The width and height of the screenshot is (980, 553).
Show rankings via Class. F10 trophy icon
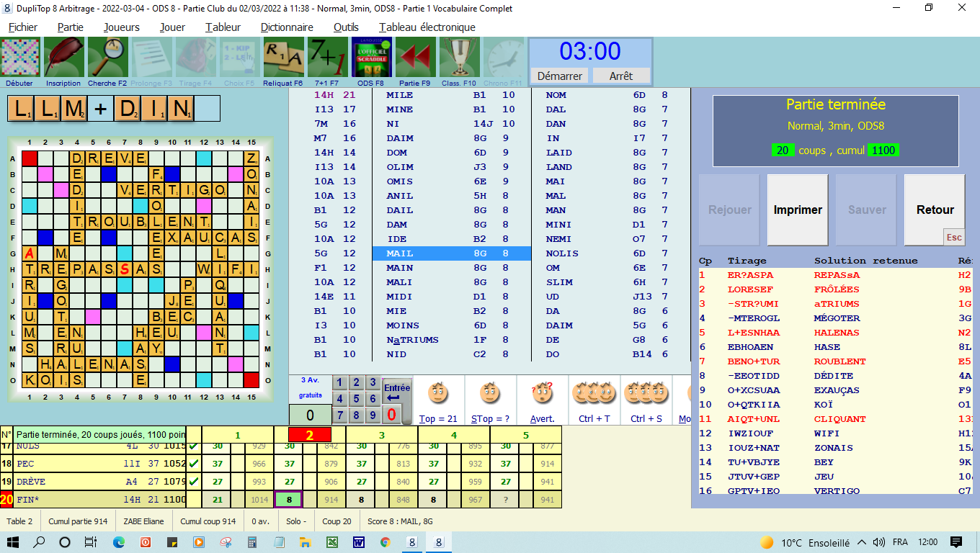(459, 58)
